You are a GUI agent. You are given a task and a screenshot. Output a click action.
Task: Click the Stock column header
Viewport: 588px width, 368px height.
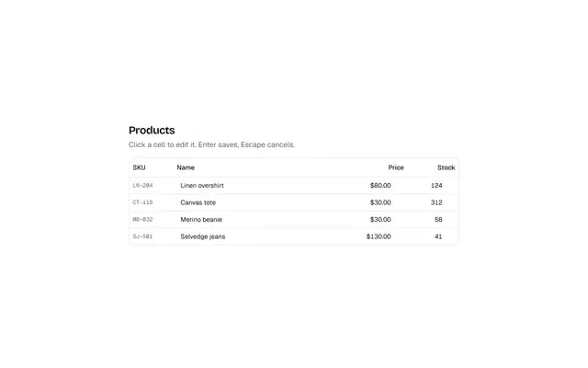coord(446,167)
